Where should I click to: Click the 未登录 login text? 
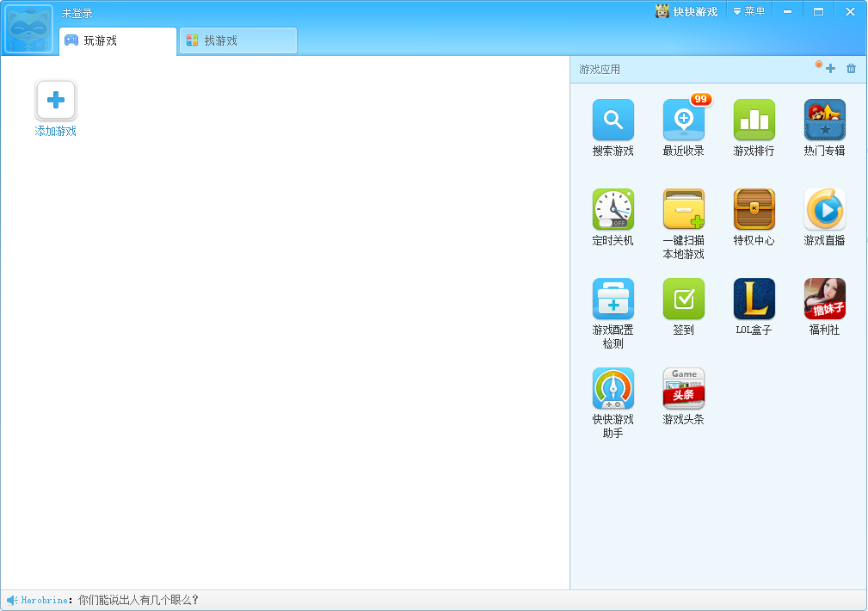[x=77, y=13]
